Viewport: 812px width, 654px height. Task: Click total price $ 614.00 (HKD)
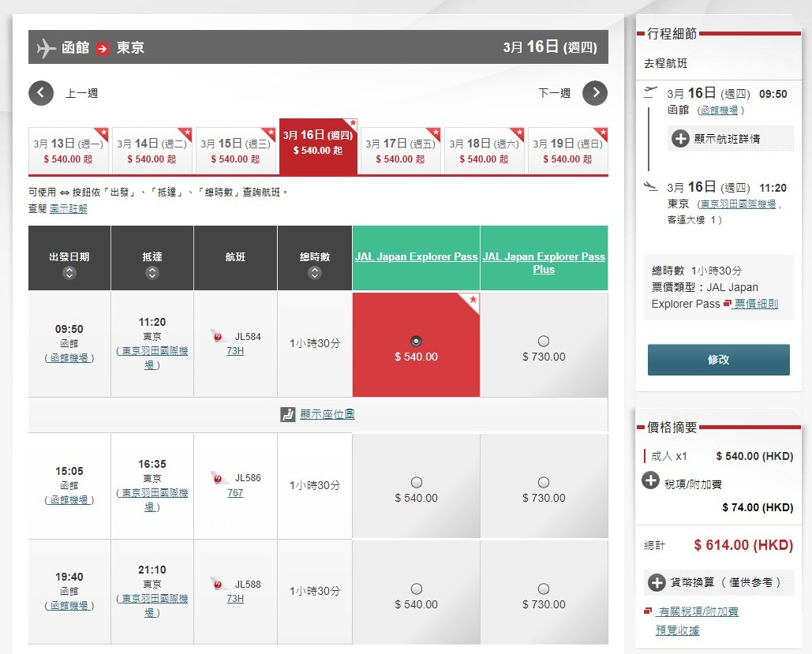pyautogui.click(x=743, y=545)
